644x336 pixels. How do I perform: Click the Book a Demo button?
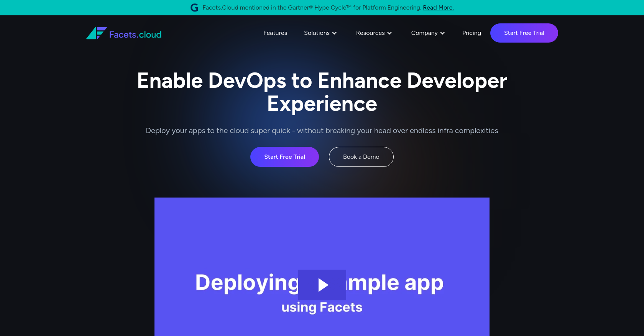point(361,157)
